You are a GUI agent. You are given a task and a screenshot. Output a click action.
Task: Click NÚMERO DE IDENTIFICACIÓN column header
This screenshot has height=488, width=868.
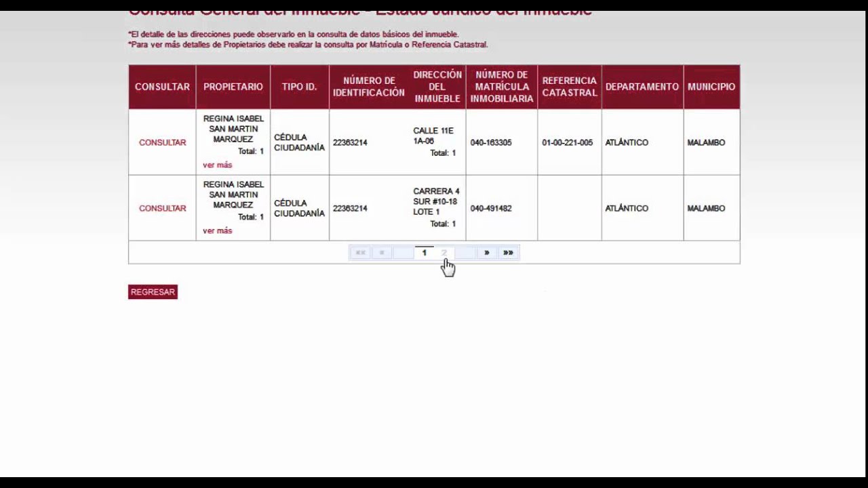[369, 87]
